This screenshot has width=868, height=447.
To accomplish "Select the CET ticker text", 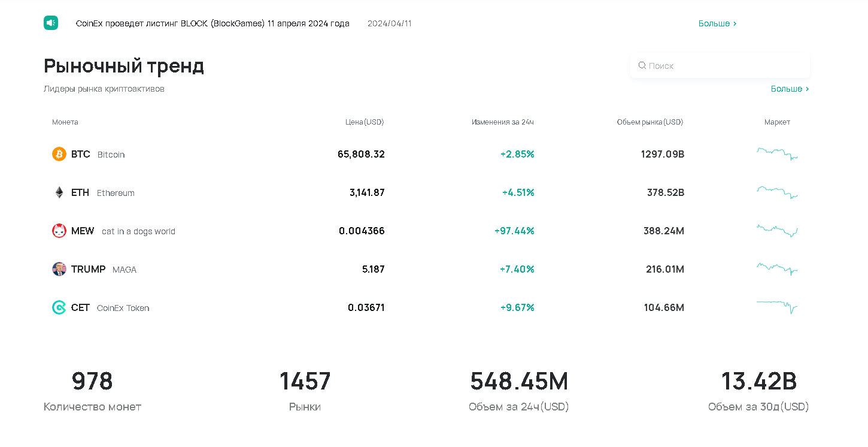I will (x=80, y=307).
